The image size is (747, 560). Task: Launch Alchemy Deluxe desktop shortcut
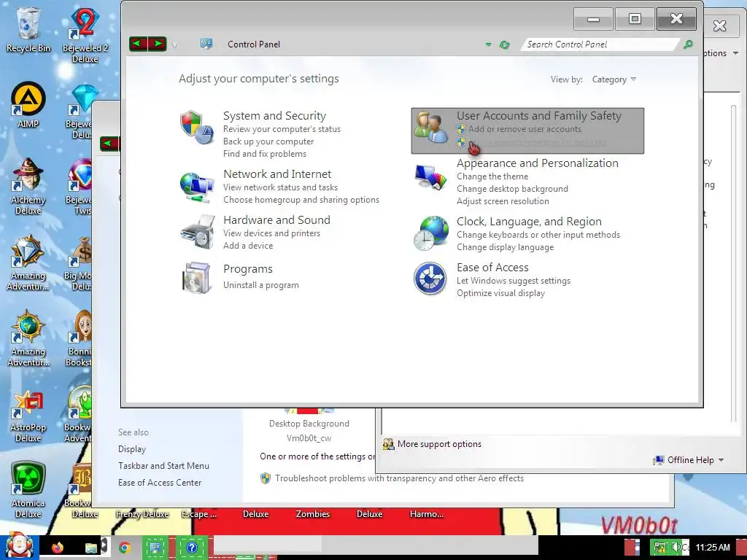(28, 186)
